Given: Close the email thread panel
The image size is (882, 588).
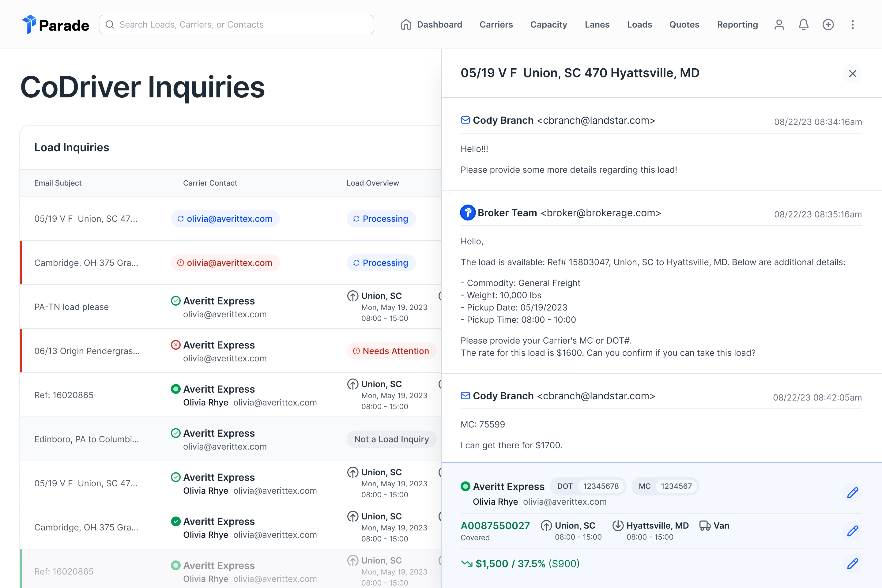Looking at the screenshot, I should click(853, 73).
